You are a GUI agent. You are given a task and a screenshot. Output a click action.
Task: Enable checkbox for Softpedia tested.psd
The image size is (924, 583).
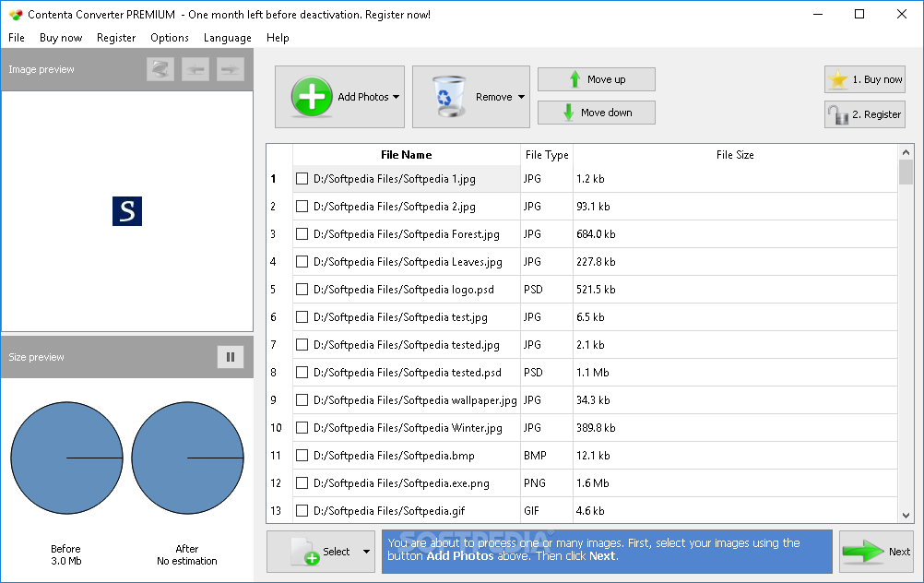[x=302, y=373]
